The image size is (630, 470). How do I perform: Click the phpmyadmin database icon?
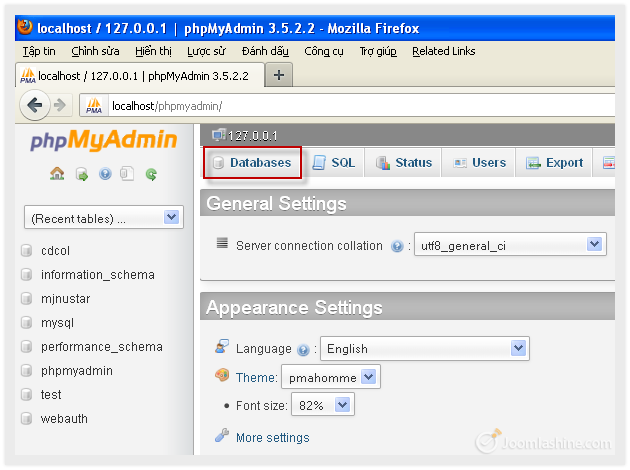pos(27,370)
